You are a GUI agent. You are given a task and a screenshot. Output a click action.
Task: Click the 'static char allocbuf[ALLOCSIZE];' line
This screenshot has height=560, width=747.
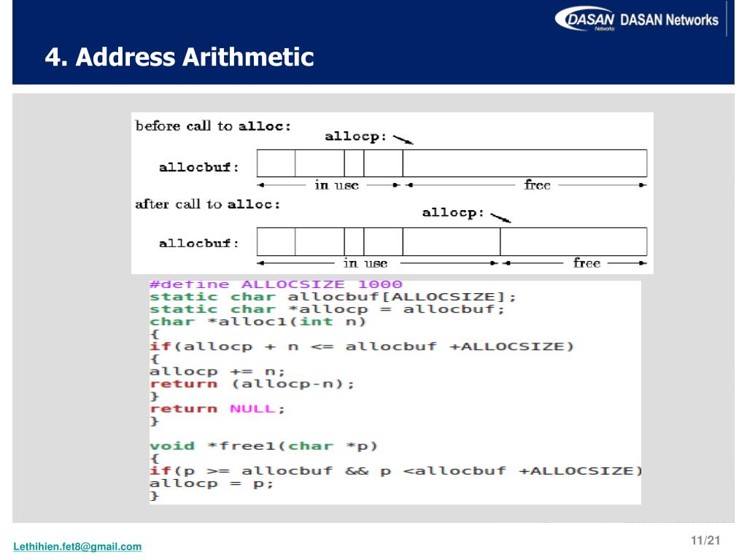point(333,297)
